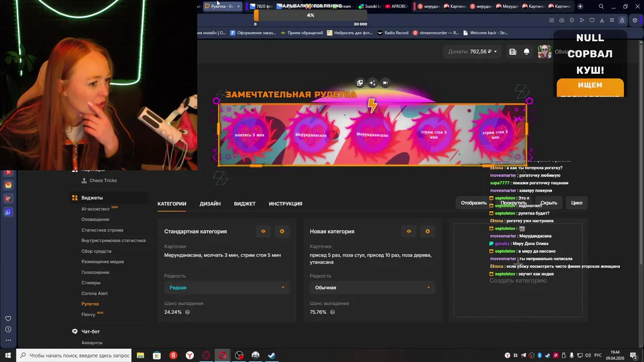Image resolution: width=644 pixels, height=362 pixels.
Task: Show help for the 75.76% drop chance
Action: coord(332,312)
